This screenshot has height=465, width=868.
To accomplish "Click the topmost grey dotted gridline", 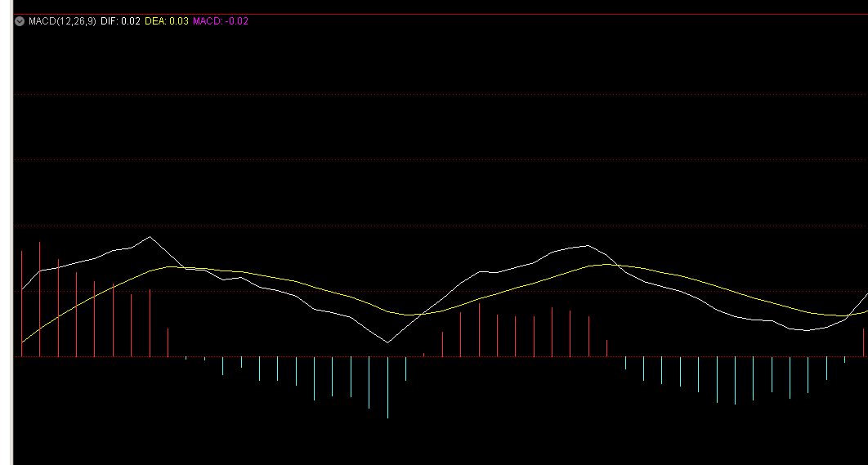I will pyautogui.click(x=409, y=95).
